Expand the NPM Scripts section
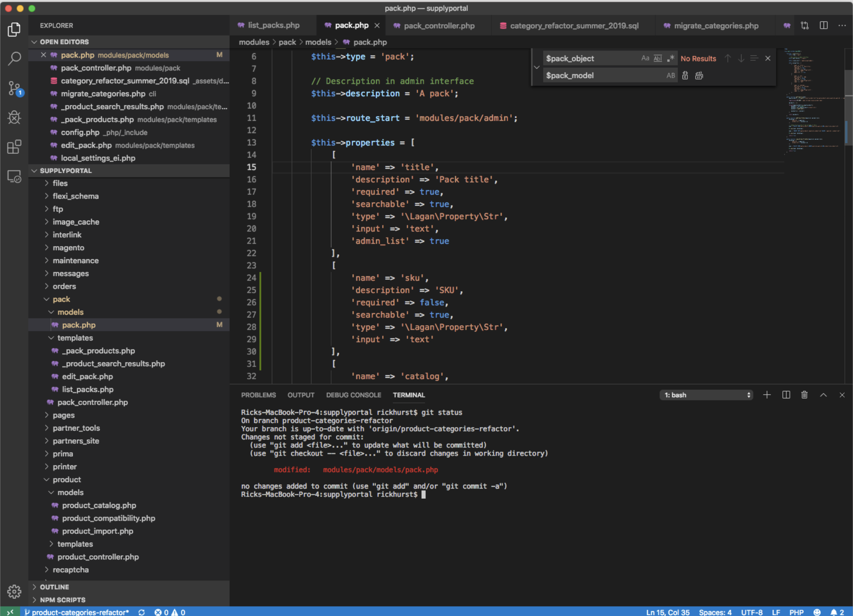This screenshot has height=616, width=853. (129, 600)
